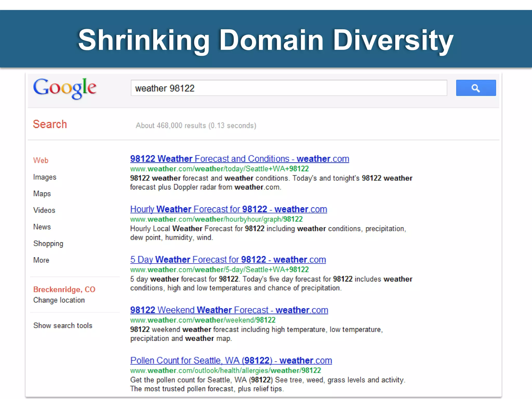Click the hourbyhour/graph/98122 green URL
The image size is (532, 399).
216,219
